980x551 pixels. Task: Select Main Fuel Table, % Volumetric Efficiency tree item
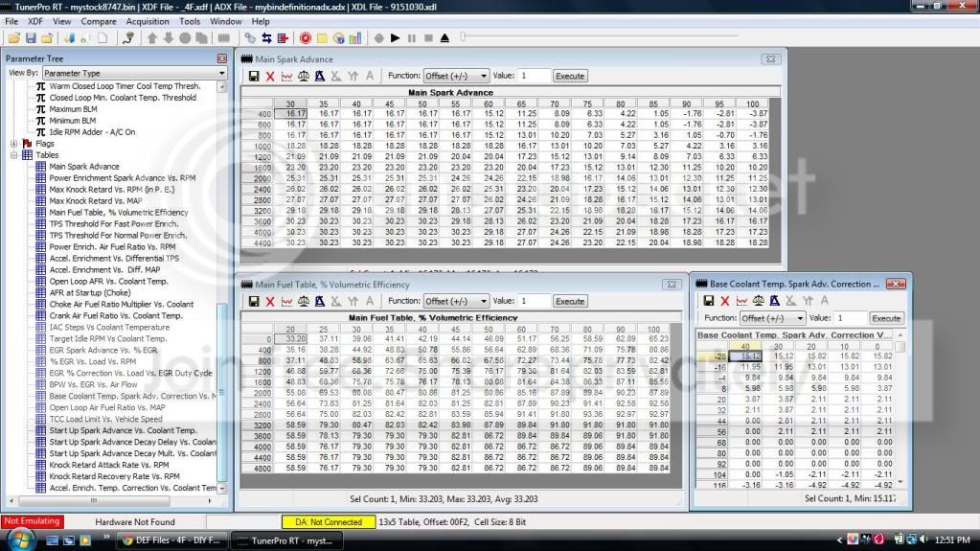[119, 212]
